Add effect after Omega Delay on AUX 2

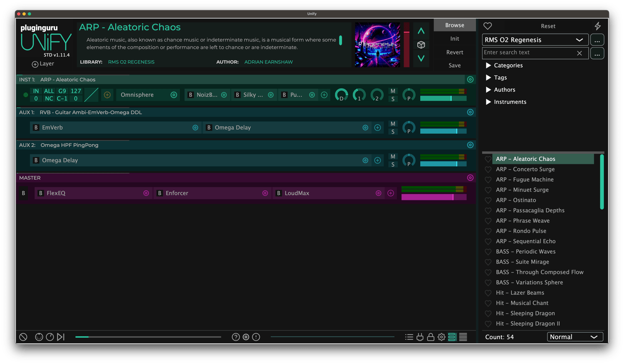point(377,160)
